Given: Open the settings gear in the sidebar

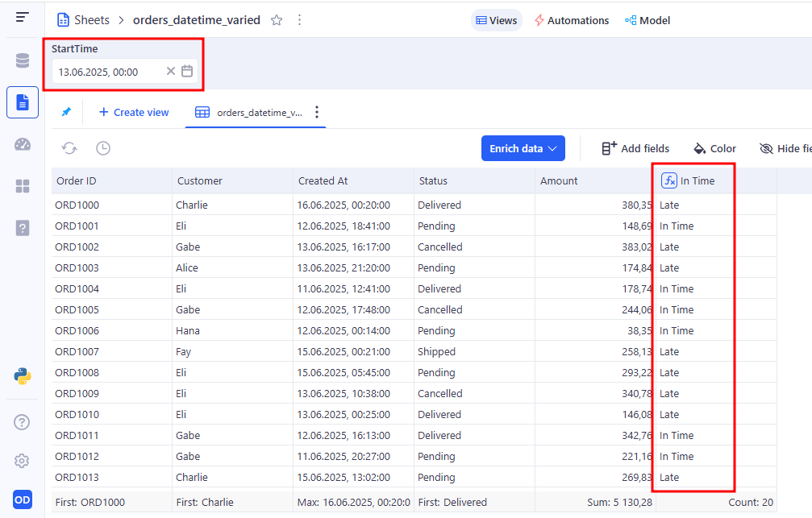Looking at the screenshot, I should 22,461.
